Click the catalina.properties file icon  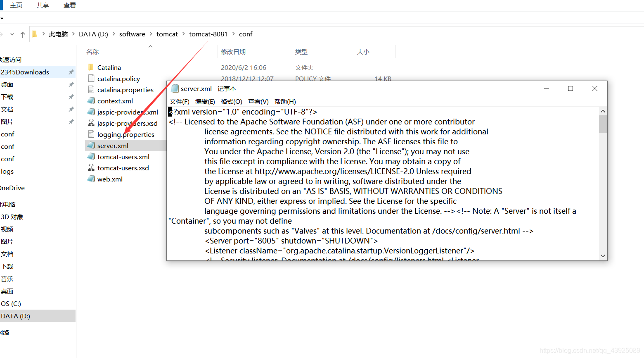pos(91,90)
